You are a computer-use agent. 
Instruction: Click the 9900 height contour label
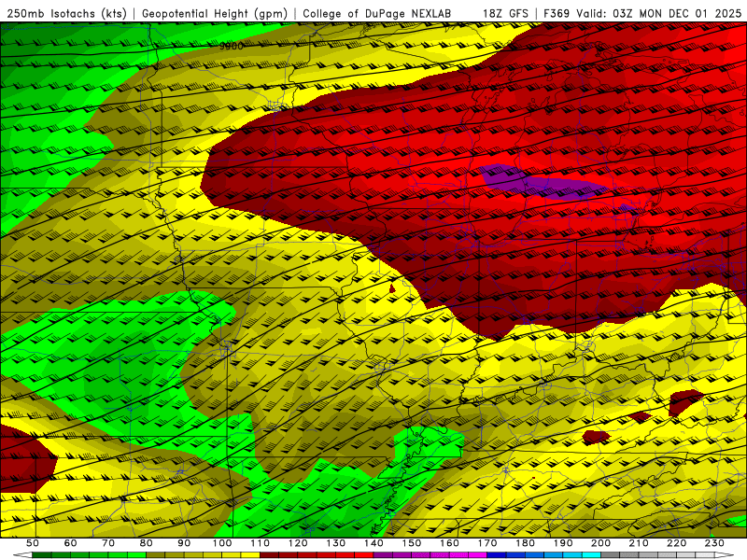click(x=232, y=46)
